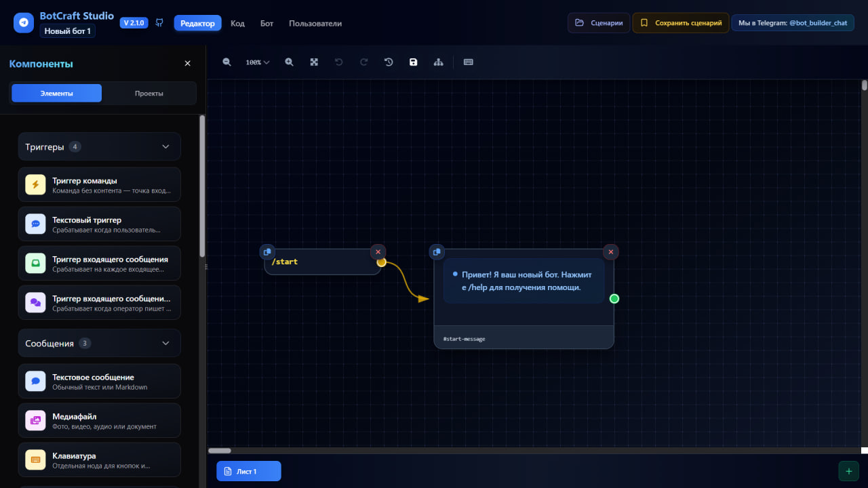This screenshot has width=868, height=488.
Task: Open the zoom percentage dropdown
Action: click(x=257, y=62)
